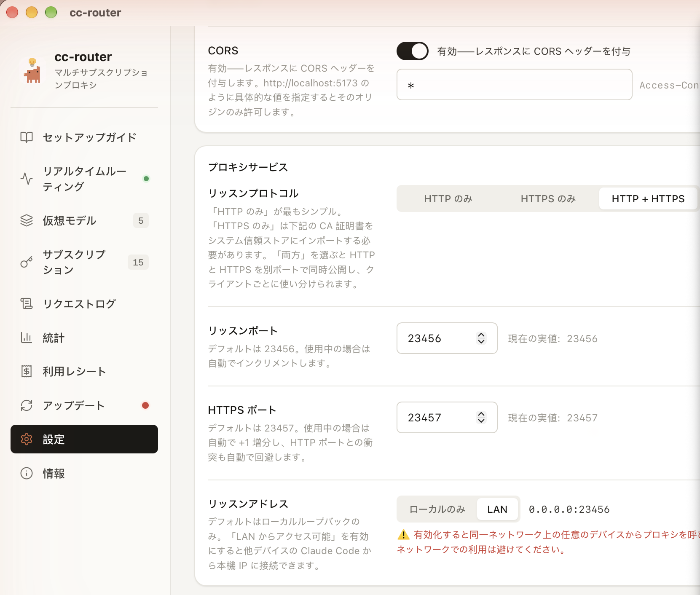Click the key icon for サブスクリプション

(27, 262)
